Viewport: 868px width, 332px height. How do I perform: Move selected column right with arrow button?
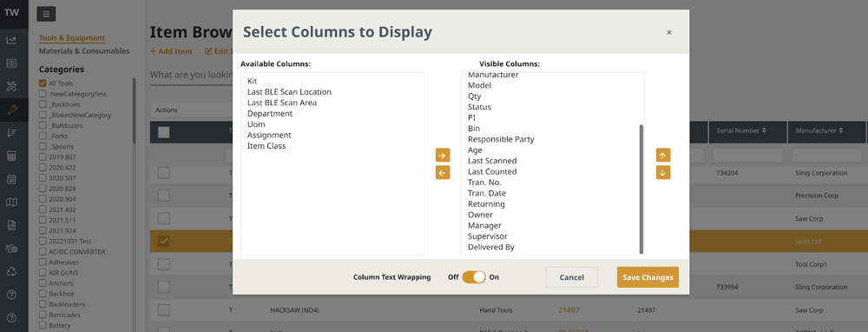tap(443, 156)
